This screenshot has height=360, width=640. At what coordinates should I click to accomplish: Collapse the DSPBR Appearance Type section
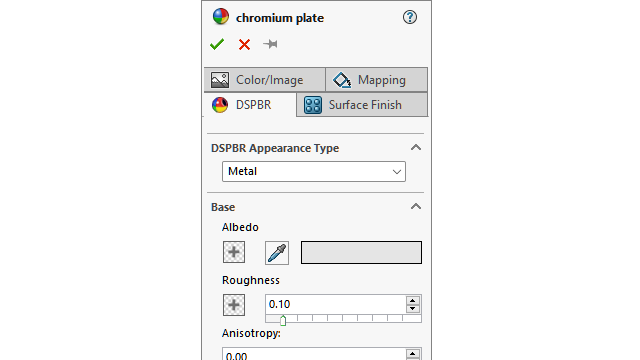[416, 147]
